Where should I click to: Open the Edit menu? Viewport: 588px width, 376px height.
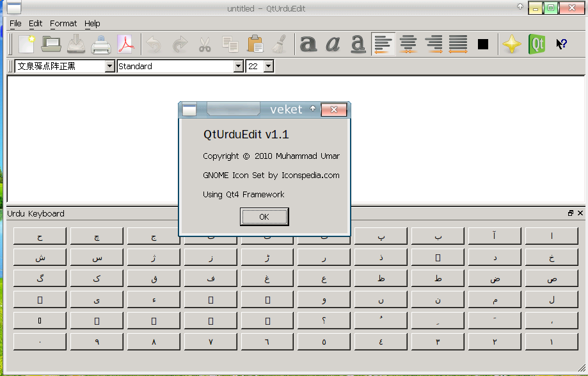click(36, 24)
